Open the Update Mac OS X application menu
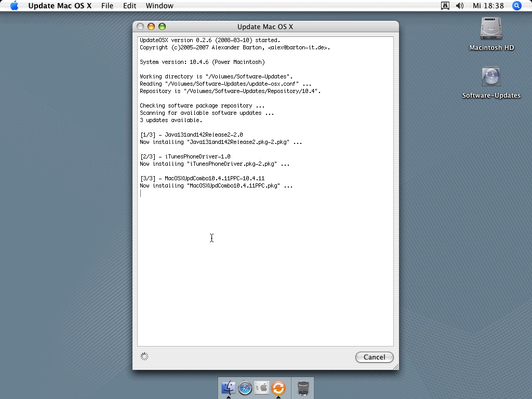Screen dimensions: 532x399 (60, 6)
